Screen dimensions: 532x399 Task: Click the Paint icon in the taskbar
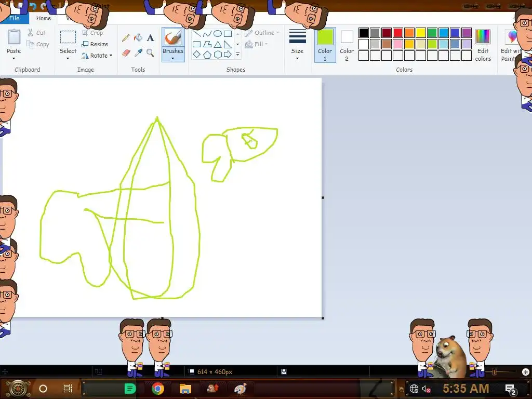click(240, 389)
